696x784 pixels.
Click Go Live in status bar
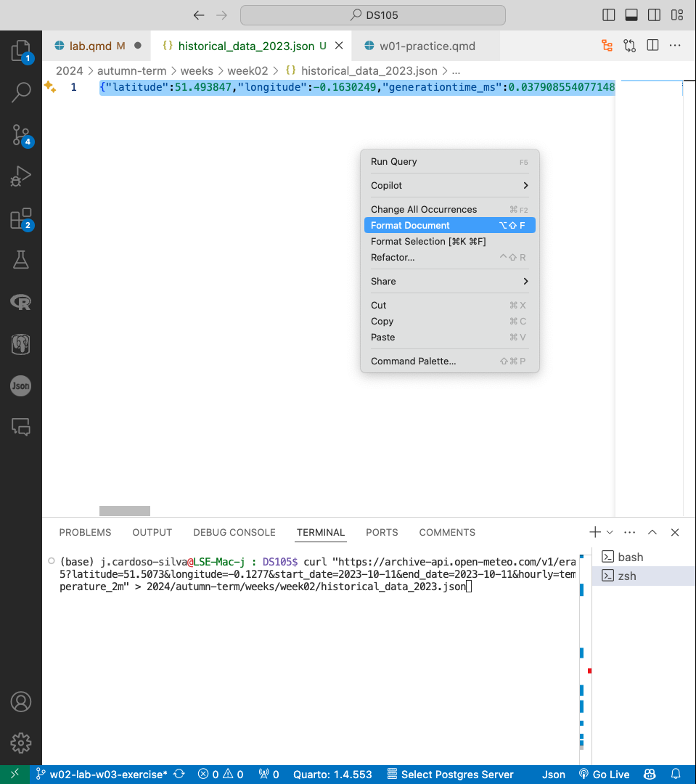tap(605, 775)
